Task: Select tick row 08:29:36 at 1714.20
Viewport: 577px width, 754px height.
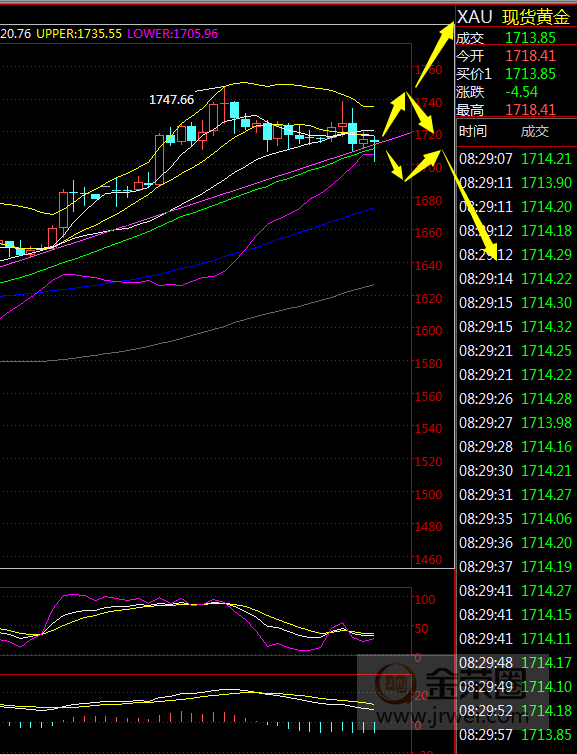Action: coord(515,542)
